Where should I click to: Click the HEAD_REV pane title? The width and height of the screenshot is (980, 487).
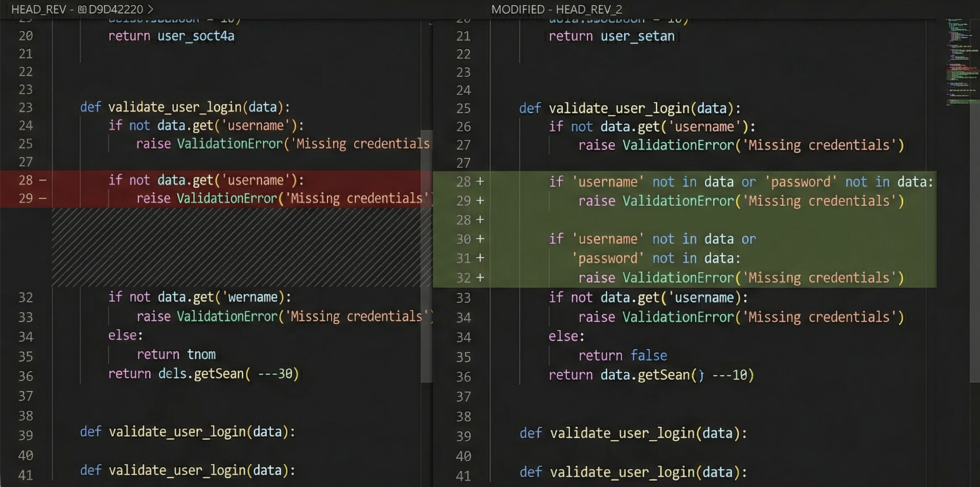[x=38, y=9]
